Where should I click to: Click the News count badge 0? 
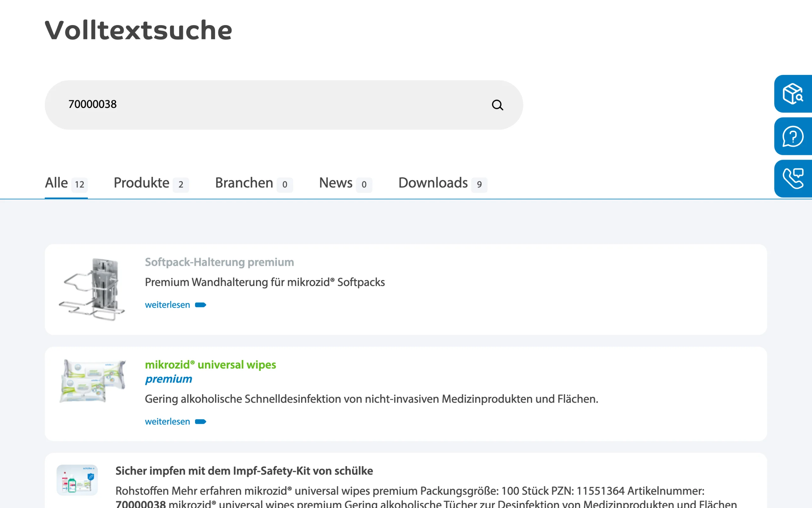click(x=364, y=184)
